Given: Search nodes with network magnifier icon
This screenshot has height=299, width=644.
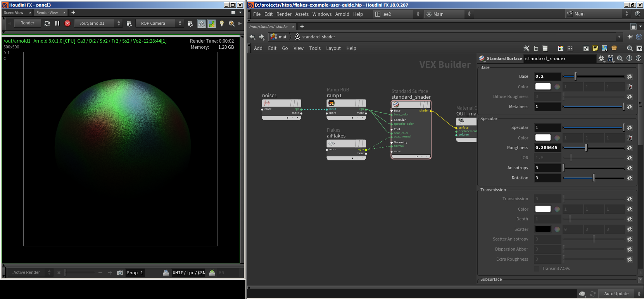Looking at the screenshot, I should click(x=630, y=48).
